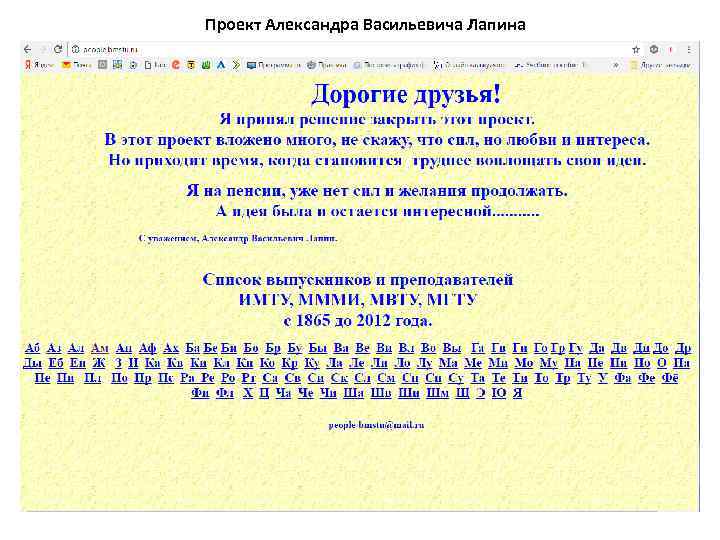Show hidden bookmarks with the » chevron

click(x=616, y=65)
